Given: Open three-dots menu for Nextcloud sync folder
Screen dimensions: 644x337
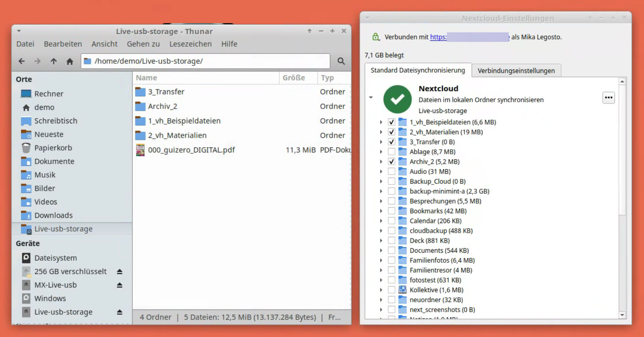Looking at the screenshot, I should tap(608, 98).
